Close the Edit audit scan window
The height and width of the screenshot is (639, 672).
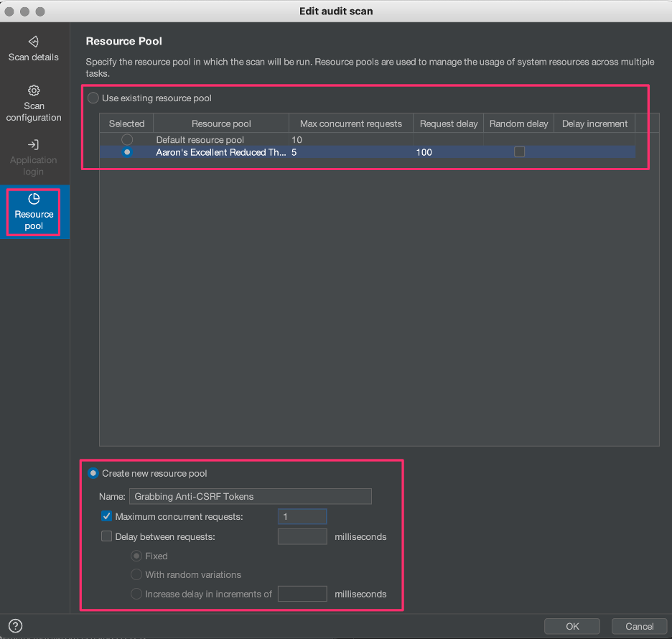click(9, 11)
